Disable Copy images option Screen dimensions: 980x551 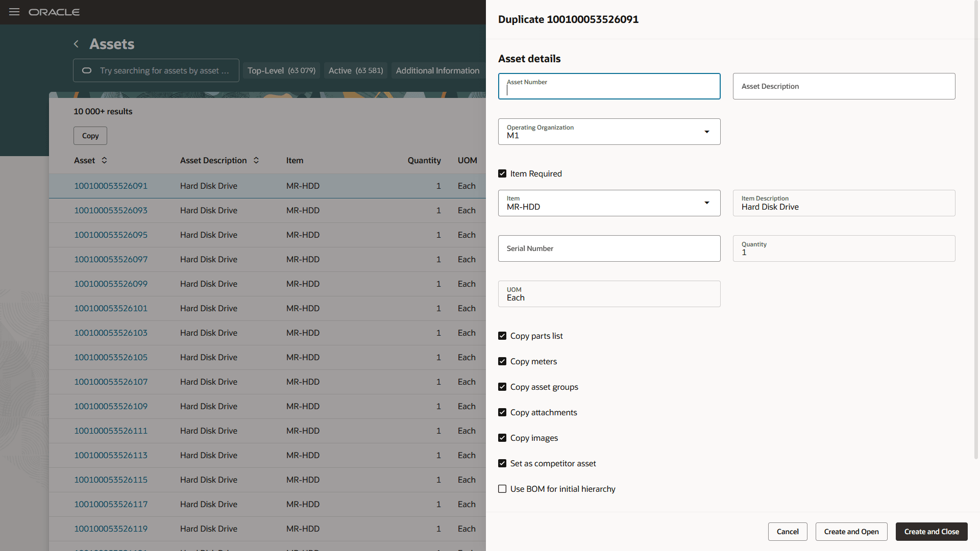tap(502, 438)
